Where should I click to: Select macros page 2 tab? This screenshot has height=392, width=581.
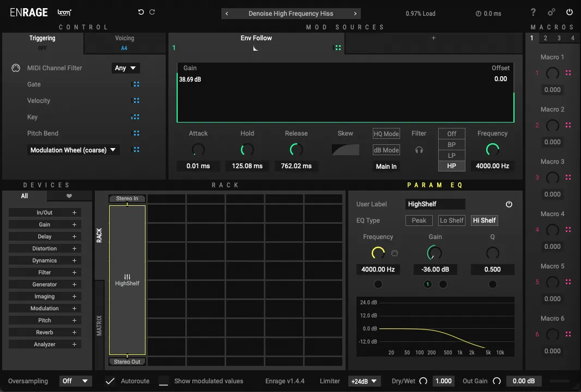coord(545,38)
